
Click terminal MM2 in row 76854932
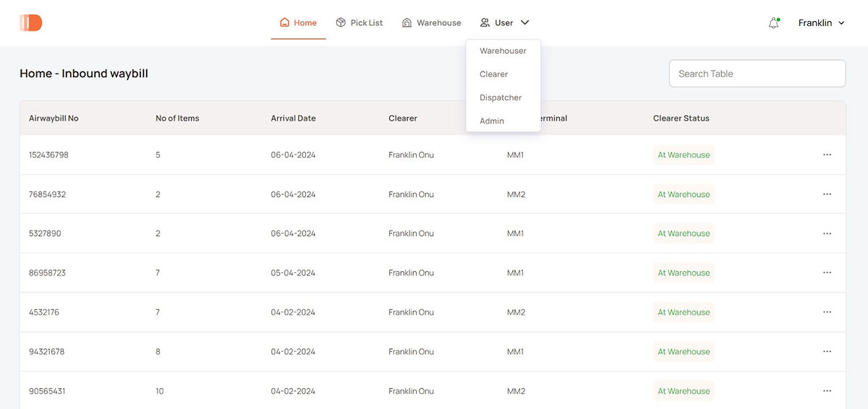pos(516,194)
